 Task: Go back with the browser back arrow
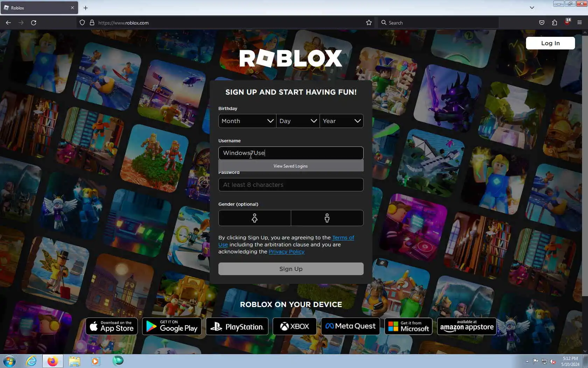coord(8,23)
